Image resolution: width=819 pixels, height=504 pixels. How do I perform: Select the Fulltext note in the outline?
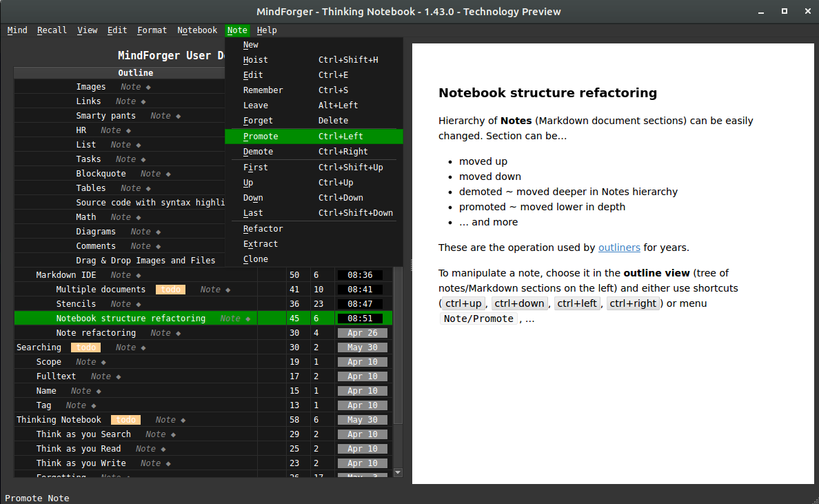(56, 376)
